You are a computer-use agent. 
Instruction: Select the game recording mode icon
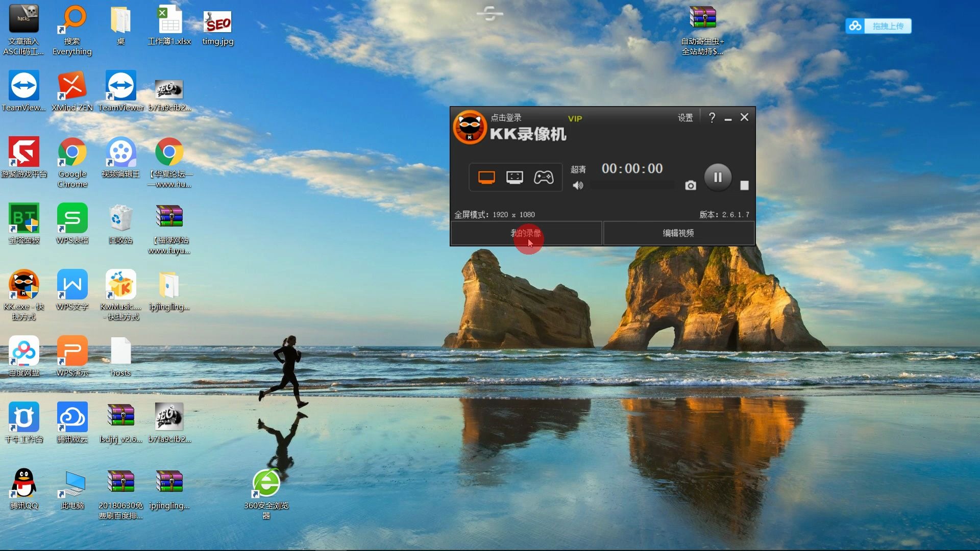(544, 176)
